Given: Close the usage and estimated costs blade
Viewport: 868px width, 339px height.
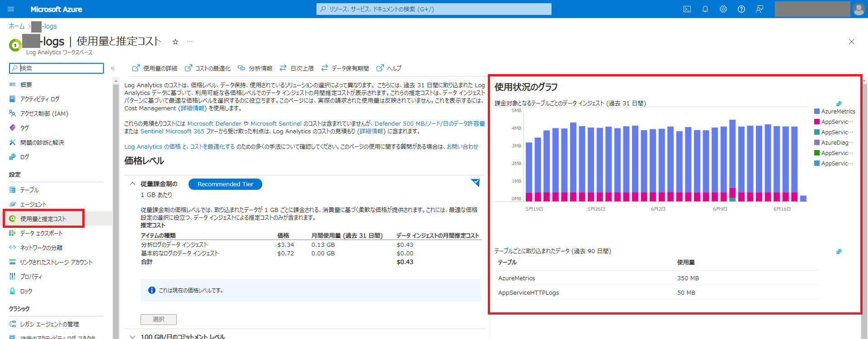Looking at the screenshot, I should pyautogui.click(x=852, y=42).
